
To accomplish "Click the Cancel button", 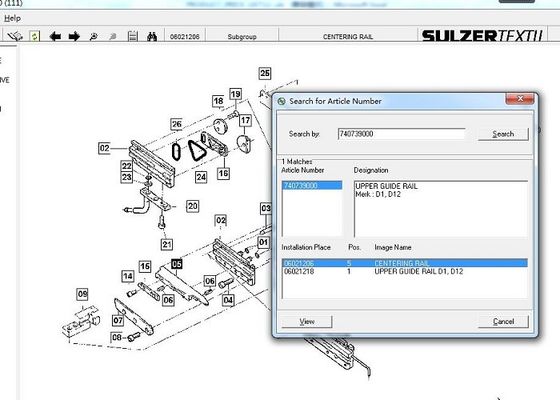I will coord(503,321).
